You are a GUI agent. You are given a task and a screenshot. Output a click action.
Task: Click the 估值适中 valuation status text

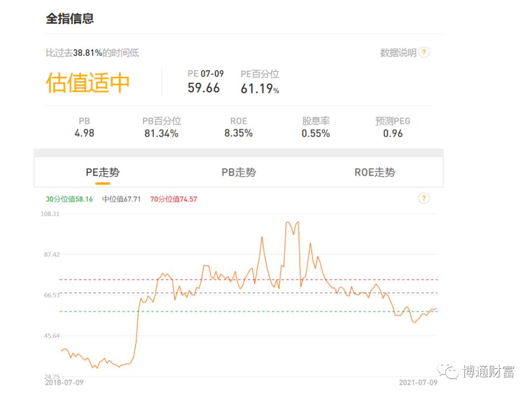88,83
